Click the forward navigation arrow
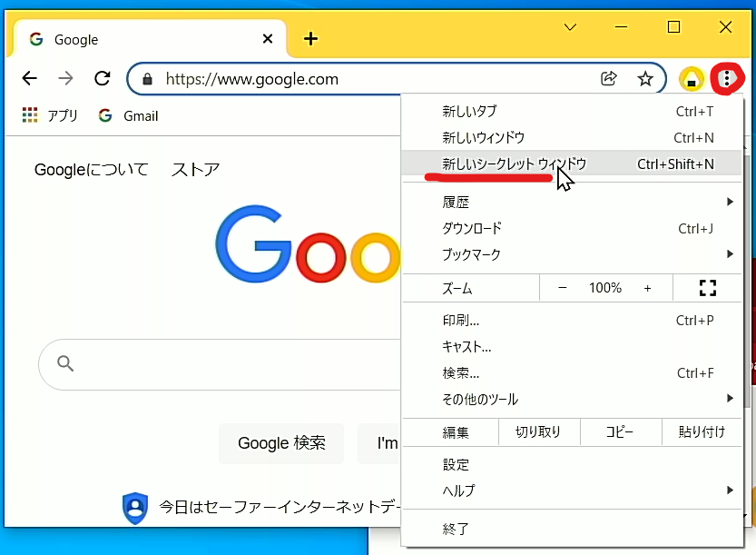756x555 pixels. 65,78
